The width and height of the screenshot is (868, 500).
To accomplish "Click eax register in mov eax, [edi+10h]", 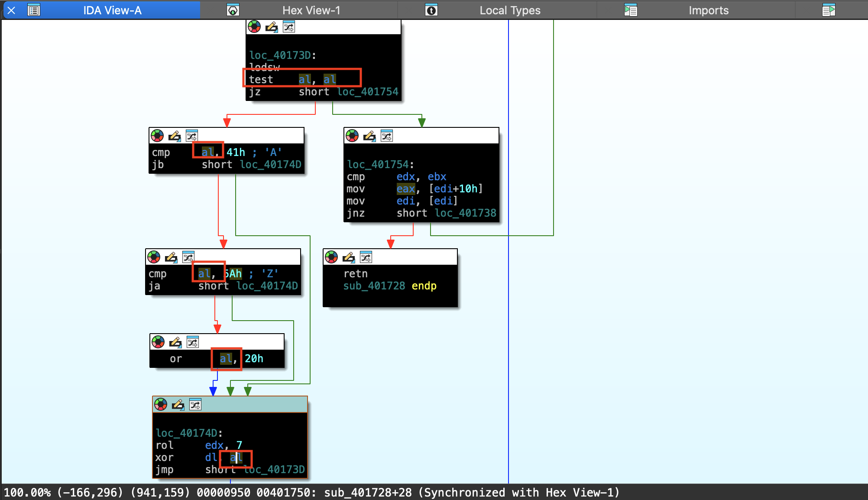I will [406, 189].
